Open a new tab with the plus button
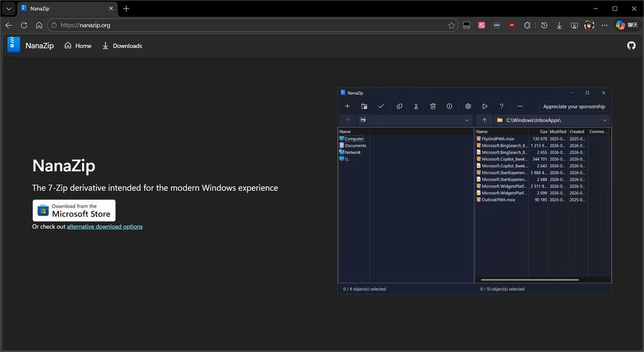Viewport: 644px width, 352px height. pos(126,9)
